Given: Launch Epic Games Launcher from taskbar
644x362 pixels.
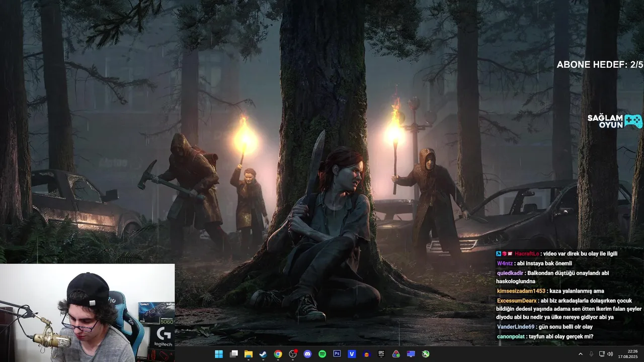Looking at the screenshot, I should [381, 354].
